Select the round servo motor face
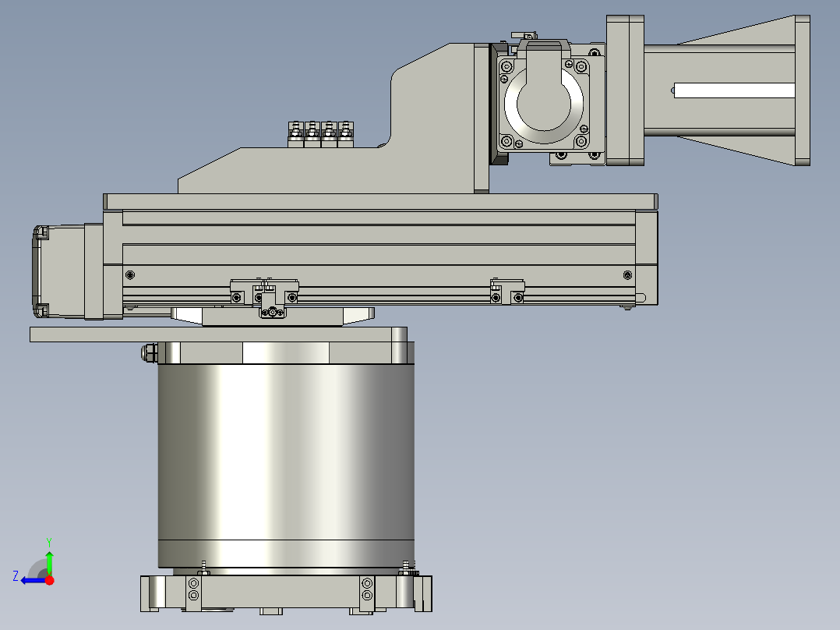Viewport: 840px width, 630px height. tap(544, 104)
